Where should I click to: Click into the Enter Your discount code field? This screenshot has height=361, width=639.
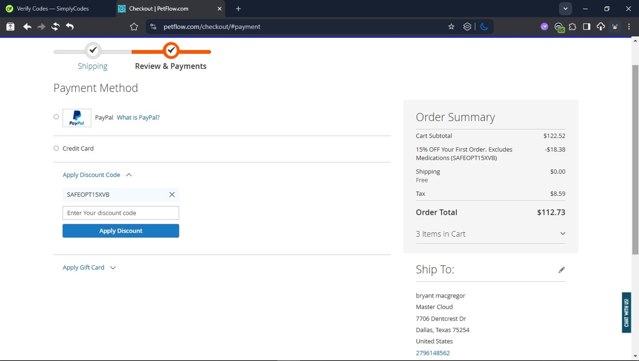[121, 213]
